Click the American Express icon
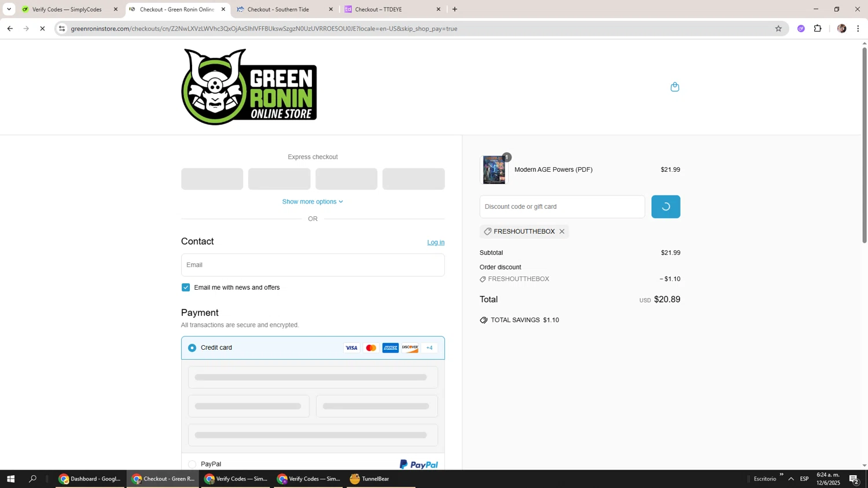The width and height of the screenshot is (868, 488). point(391,348)
